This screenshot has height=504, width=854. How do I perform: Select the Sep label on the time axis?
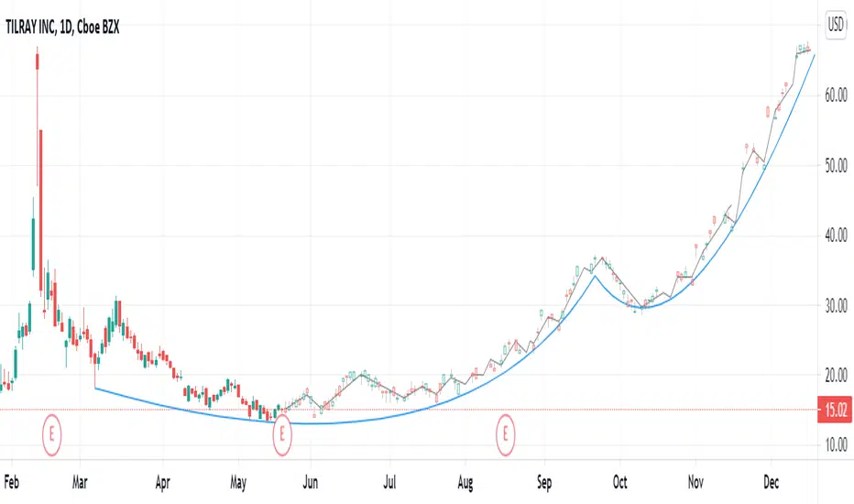pyautogui.click(x=544, y=482)
